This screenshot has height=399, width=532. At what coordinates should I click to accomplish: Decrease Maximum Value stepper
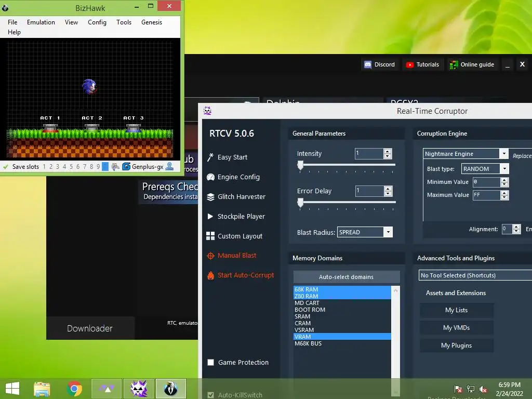[504, 197]
